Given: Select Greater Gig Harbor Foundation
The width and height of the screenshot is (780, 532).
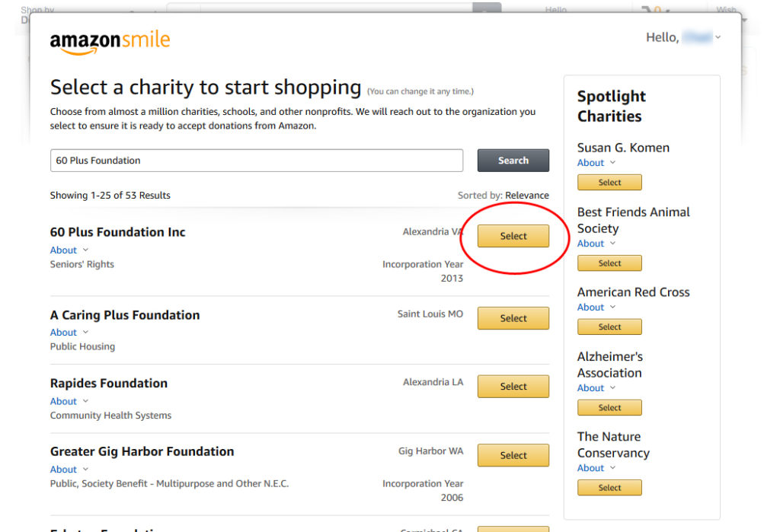Looking at the screenshot, I should point(513,455).
